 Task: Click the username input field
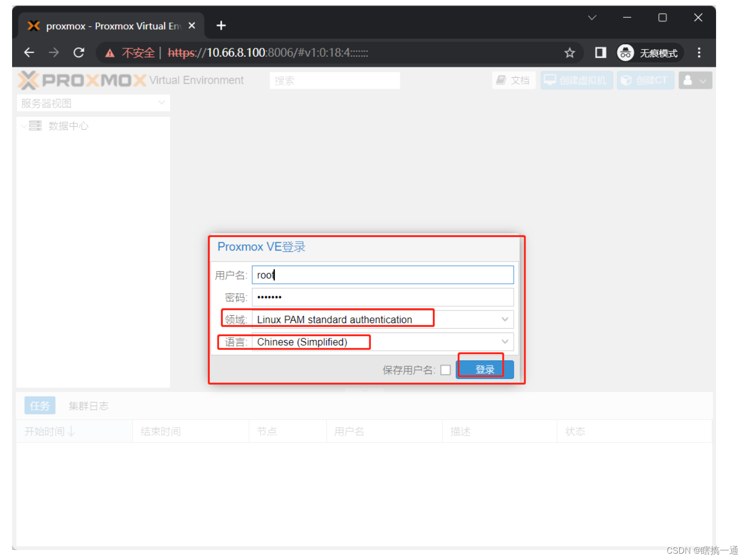382,275
